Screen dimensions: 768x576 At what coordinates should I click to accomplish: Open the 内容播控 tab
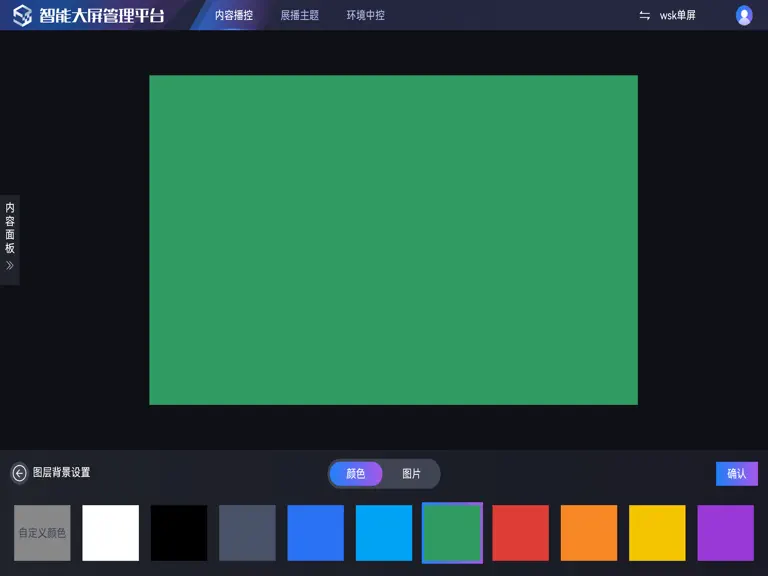[234, 15]
